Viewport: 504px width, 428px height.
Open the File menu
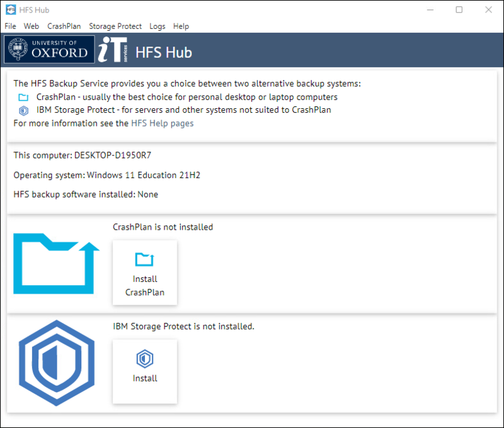click(x=10, y=26)
